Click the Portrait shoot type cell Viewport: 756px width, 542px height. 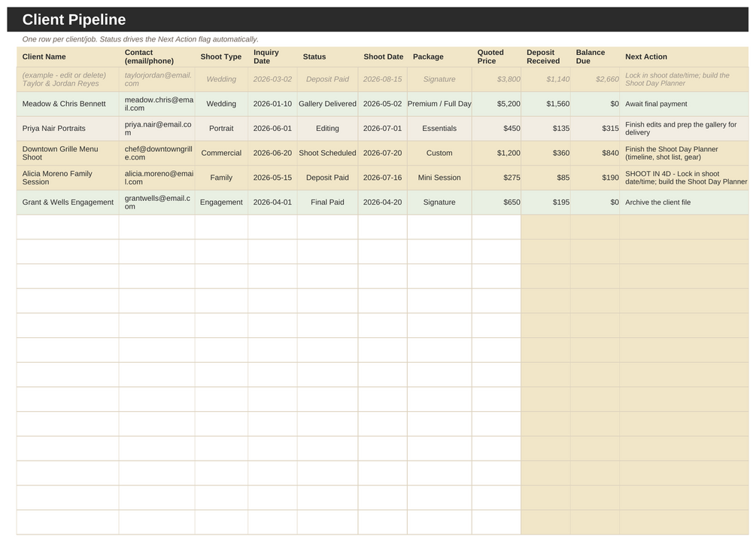pos(221,129)
